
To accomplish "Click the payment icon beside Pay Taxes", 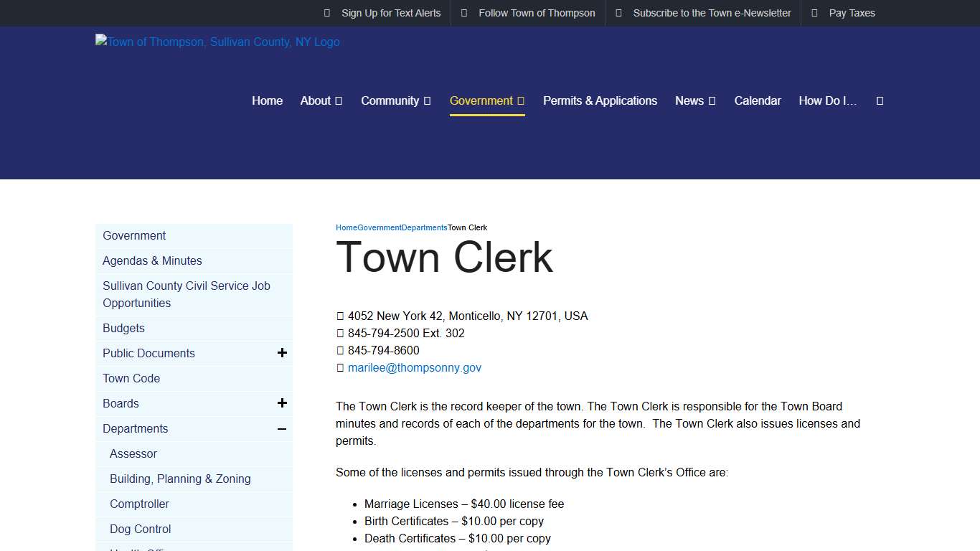I will (x=814, y=13).
